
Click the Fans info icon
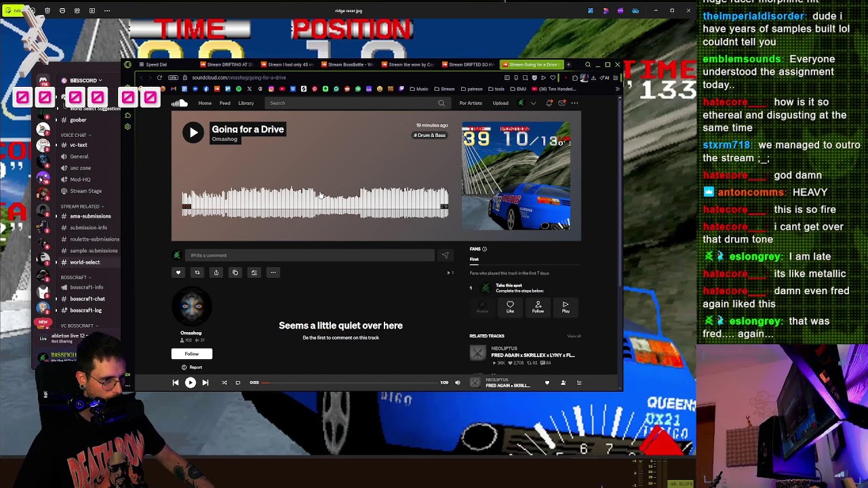pyautogui.click(x=484, y=249)
